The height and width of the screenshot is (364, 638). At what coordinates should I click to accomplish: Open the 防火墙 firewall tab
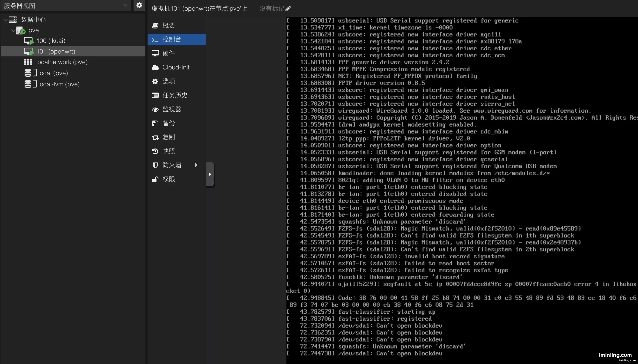[x=176, y=165]
